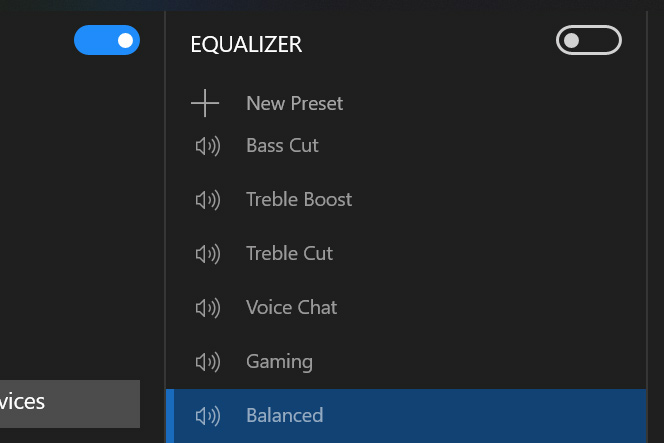Open the partially visible Devices item
Viewport: 664px width, 443px height.
tap(70, 404)
